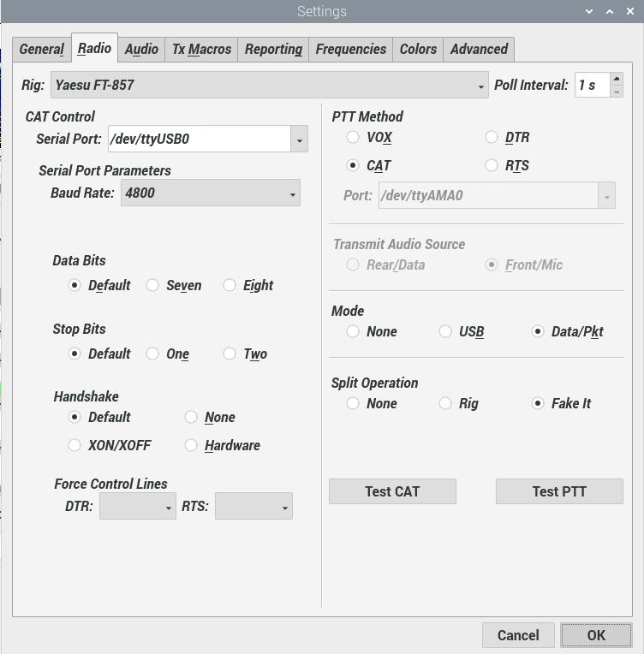
Task: Select RTS as PTT method
Action: pos(492,166)
